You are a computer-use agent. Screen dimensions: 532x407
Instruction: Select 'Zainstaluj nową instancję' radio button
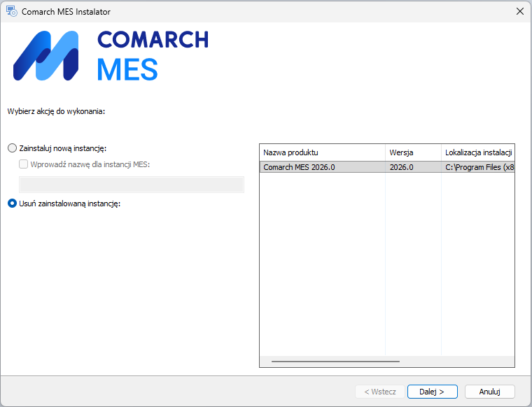[x=12, y=148]
